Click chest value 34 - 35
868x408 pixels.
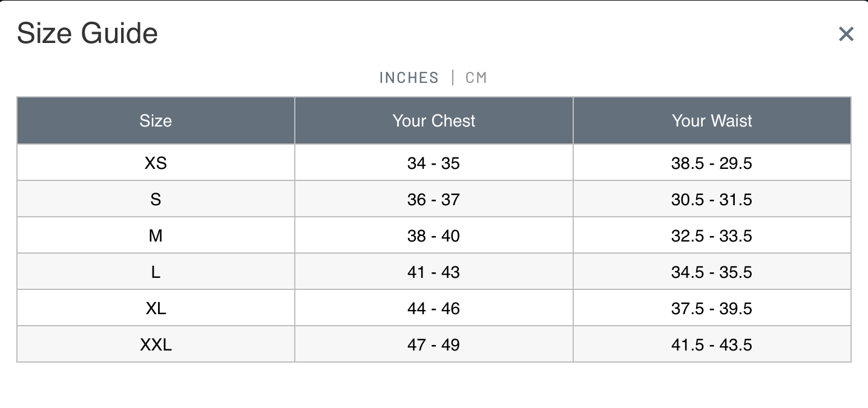tap(433, 163)
